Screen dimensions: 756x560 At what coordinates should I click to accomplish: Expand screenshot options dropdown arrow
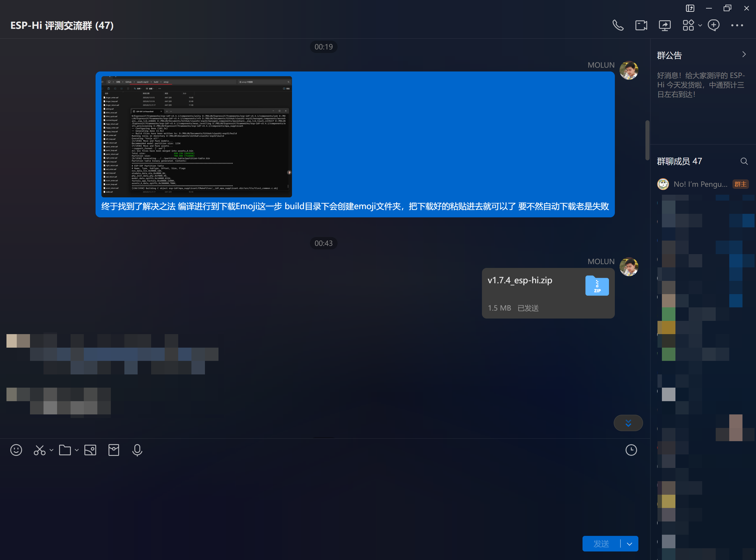pyautogui.click(x=51, y=450)
